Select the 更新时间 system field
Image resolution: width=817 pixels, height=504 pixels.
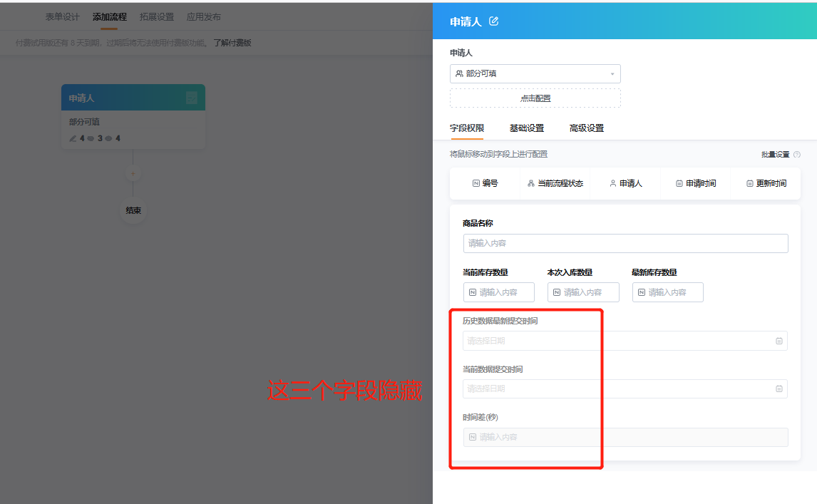click(x=766, y=183)
